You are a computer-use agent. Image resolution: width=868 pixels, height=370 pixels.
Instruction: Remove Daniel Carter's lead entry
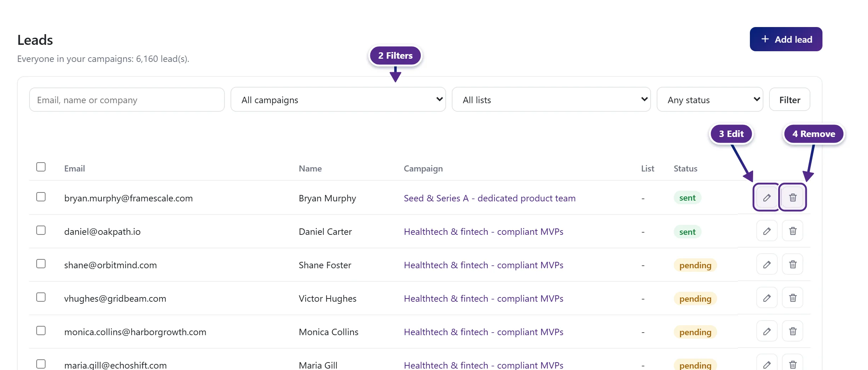pos(793,231)
